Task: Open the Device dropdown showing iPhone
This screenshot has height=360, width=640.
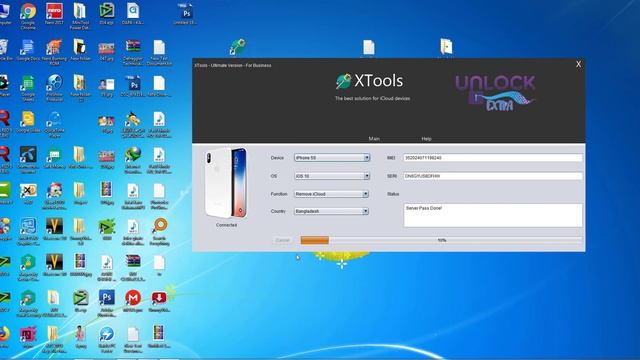Action: 332,158
